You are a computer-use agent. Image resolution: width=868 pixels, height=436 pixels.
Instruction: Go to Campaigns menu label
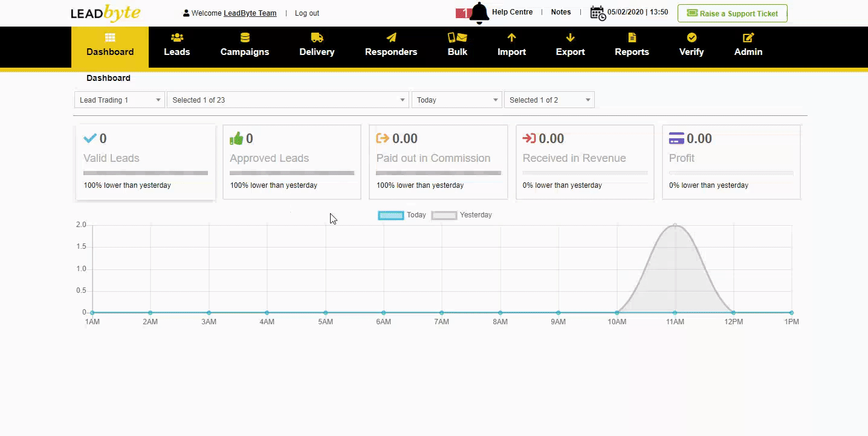pyautogui.click(x=245, y=52)
